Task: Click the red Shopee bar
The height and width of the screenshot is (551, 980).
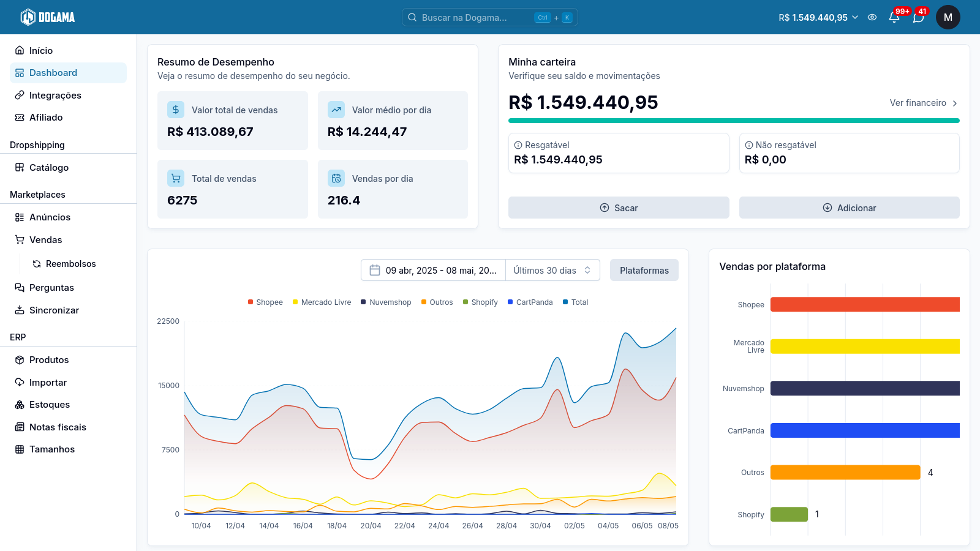Action: pos(865,304)
